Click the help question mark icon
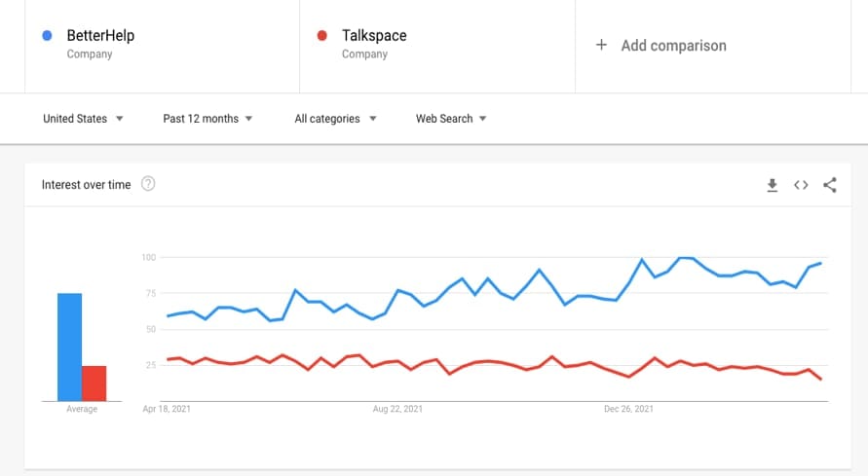Image resolution: width=868 pixels, height=476 pixels. tap(148, 184)
